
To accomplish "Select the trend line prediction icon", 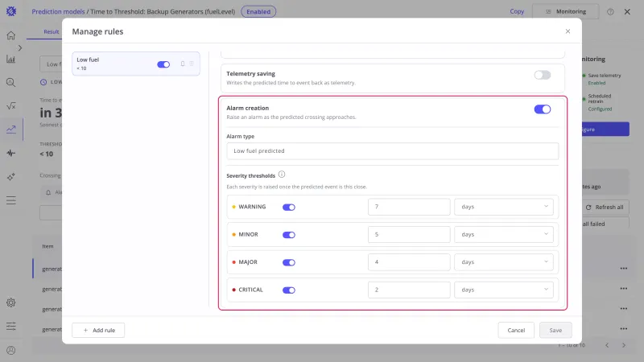I will [x=11, y=130].
